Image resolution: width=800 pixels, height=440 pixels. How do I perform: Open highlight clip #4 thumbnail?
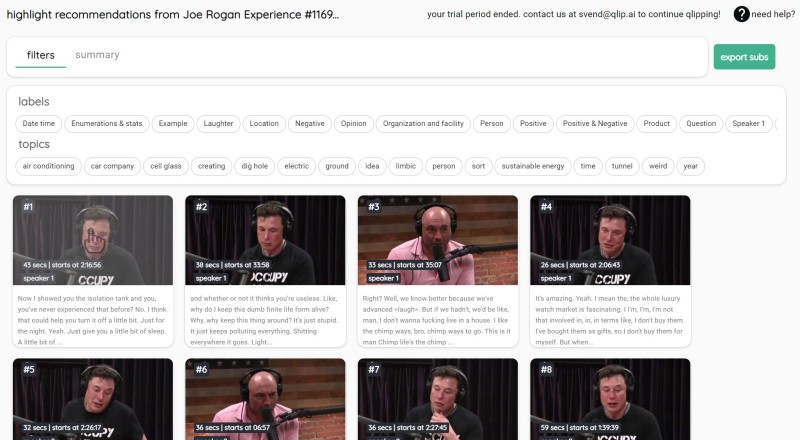tap(610, 240)
